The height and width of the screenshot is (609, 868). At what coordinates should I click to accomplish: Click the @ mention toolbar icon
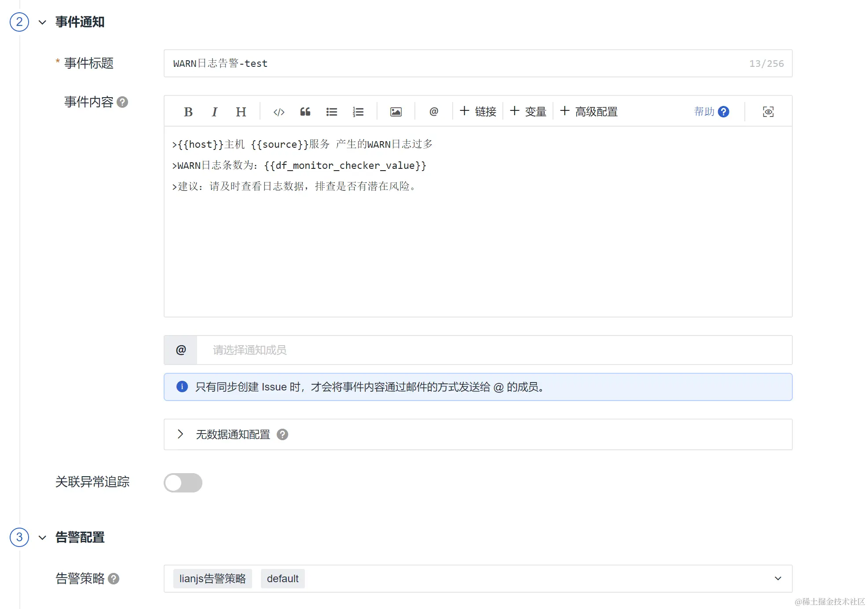click(434, 112)
